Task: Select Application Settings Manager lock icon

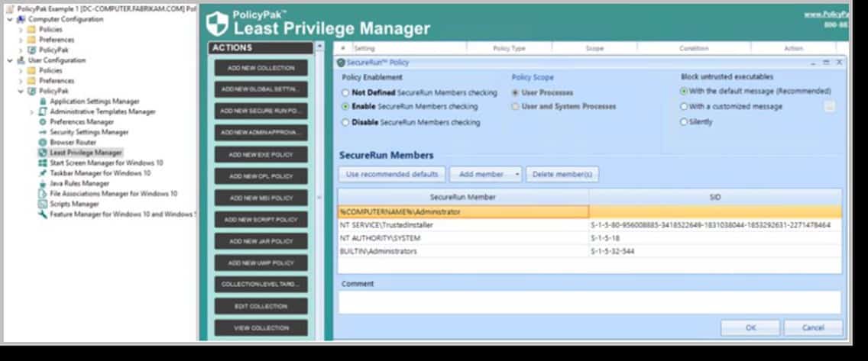Action: click(x=43, y=102)
